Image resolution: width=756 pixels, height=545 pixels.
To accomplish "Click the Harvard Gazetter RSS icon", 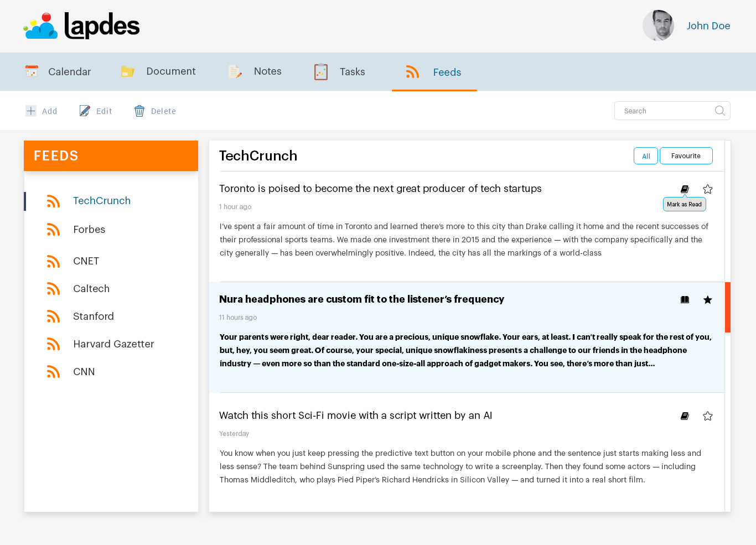I will pos(53,344).
